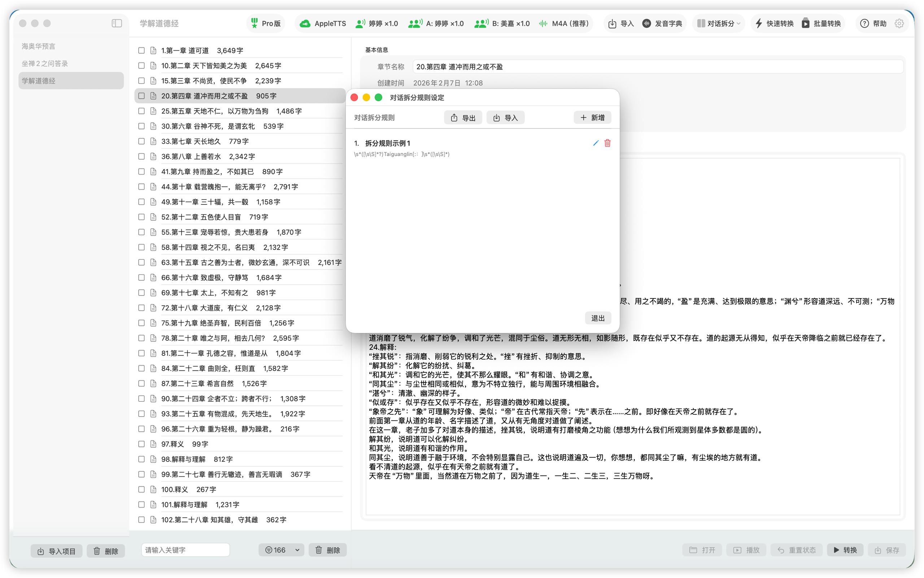Open the Pro版 badge

point(266,23)
